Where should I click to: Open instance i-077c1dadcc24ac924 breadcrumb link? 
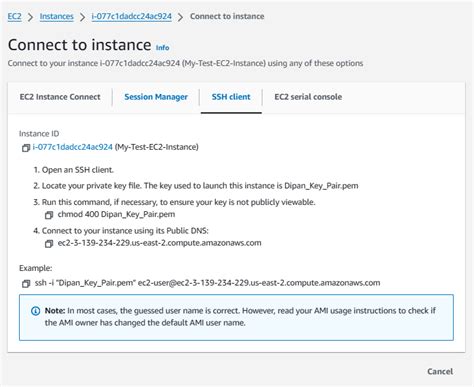[x=132, y=16]
